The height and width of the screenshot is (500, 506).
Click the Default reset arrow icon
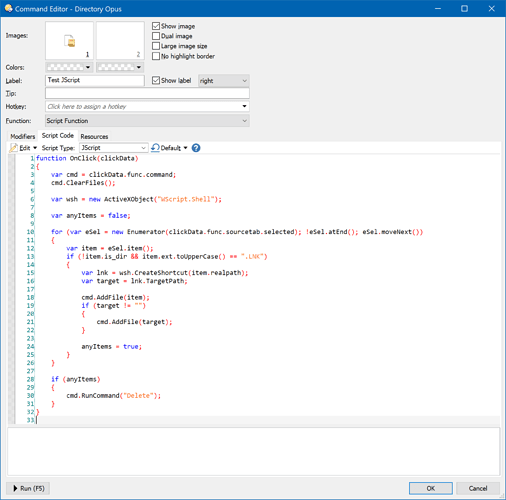point(155,148)
